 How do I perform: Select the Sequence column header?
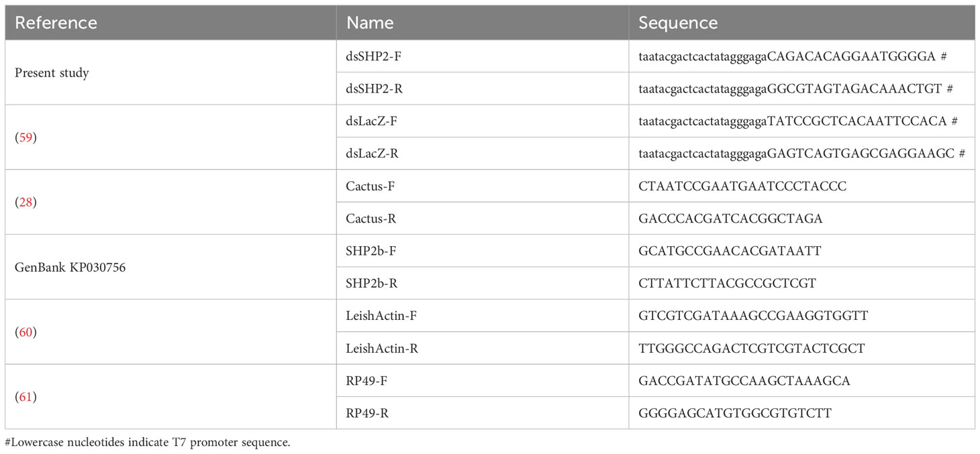click(x=678, y=23)
